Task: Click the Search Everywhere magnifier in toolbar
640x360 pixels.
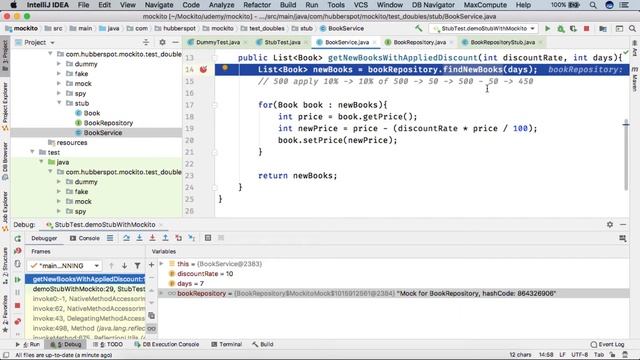Action: pos(632,29)
